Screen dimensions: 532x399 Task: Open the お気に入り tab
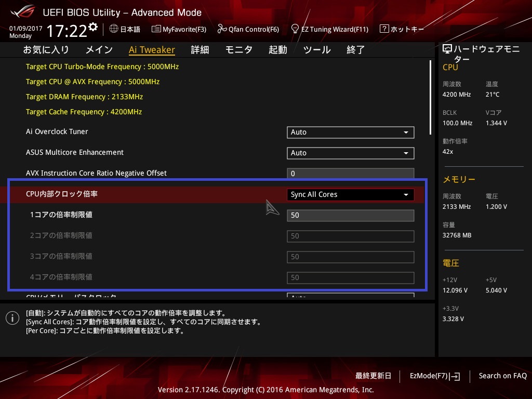[x=46, y=50]
